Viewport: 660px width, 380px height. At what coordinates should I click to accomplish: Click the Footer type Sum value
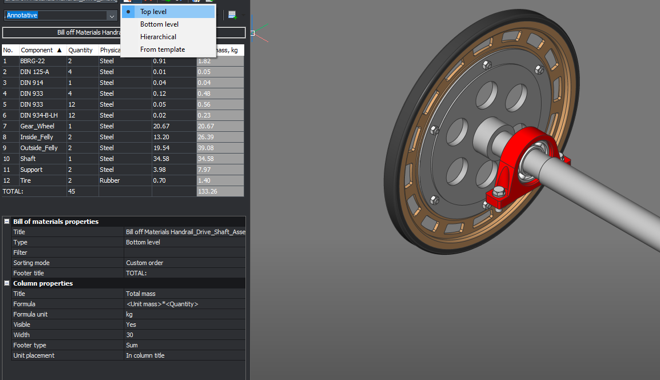coord(184,345)
